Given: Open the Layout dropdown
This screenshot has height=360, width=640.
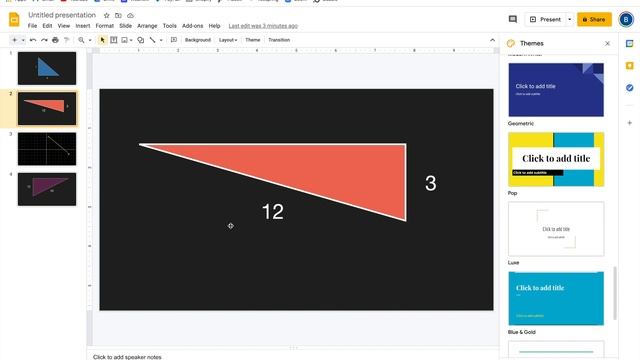Looking at the screenshot, I should click(228, 40).
